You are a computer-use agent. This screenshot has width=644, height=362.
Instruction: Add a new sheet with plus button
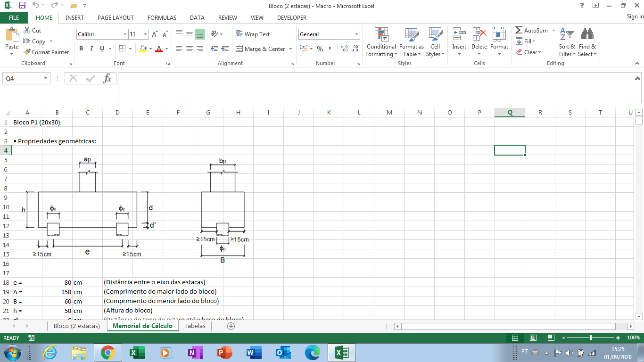(231, 326)
